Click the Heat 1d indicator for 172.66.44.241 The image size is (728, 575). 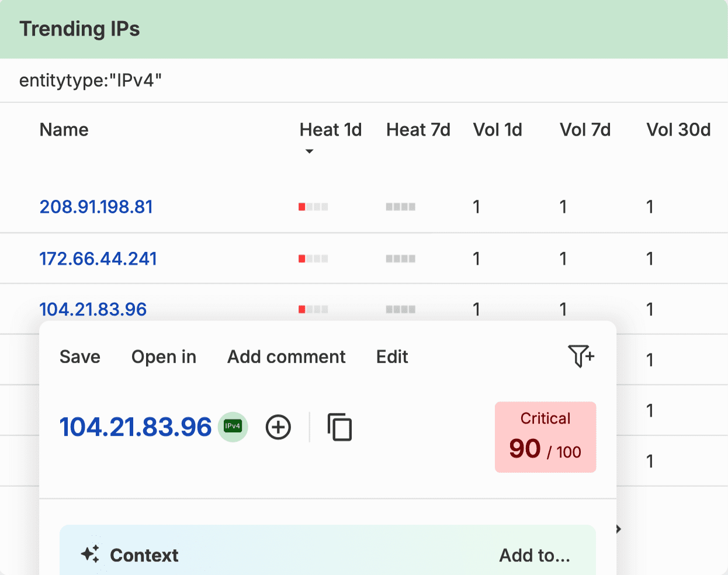tap(313, 258)
